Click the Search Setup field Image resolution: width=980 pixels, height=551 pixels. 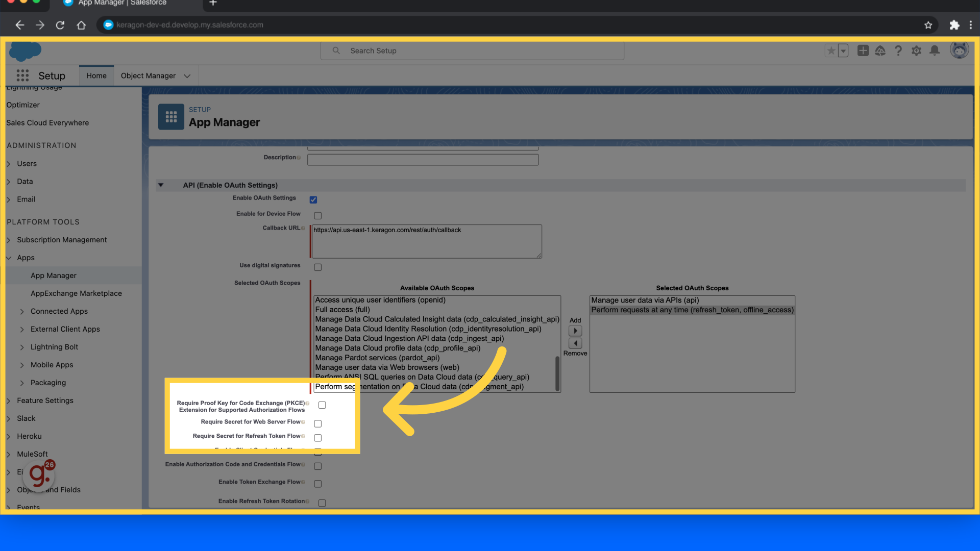pyautogui.click(x=472, y=51)
